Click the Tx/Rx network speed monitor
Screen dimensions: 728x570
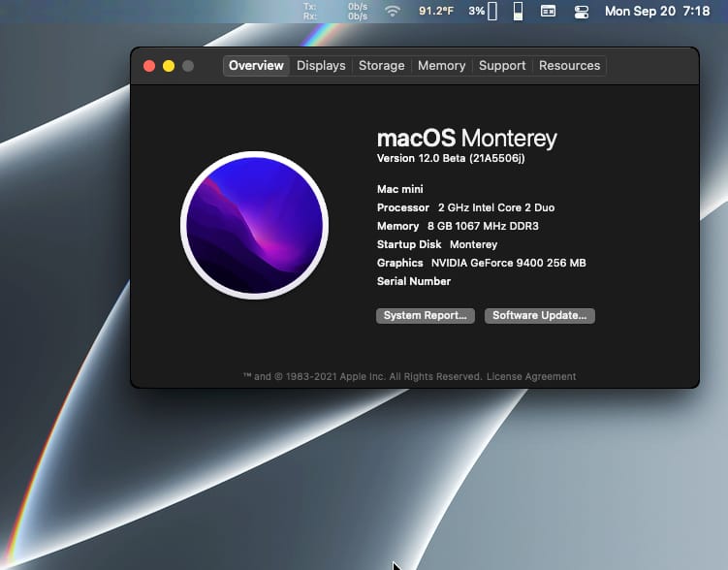click(x=335, y=11)
